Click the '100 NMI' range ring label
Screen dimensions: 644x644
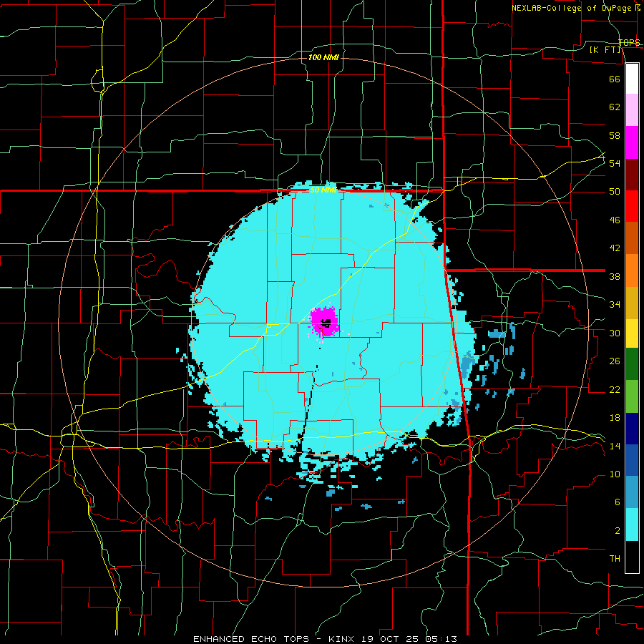click(x=323, y=57)
